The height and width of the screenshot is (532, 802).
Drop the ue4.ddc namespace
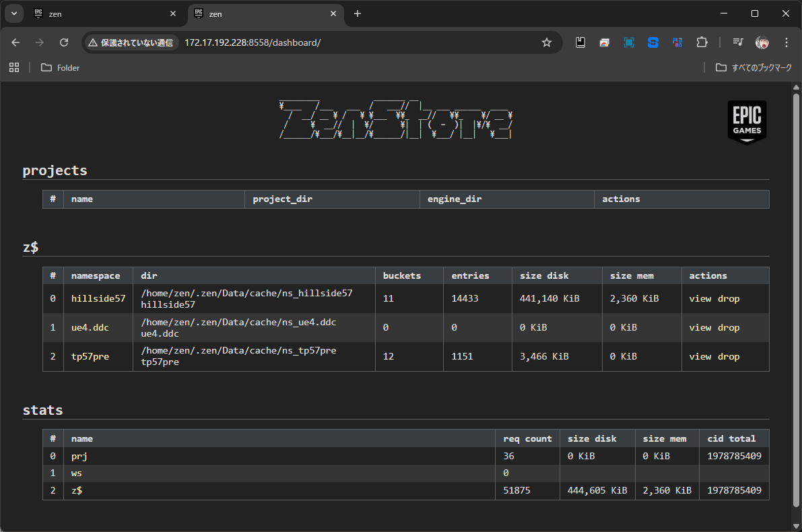[x=729, y=327]
